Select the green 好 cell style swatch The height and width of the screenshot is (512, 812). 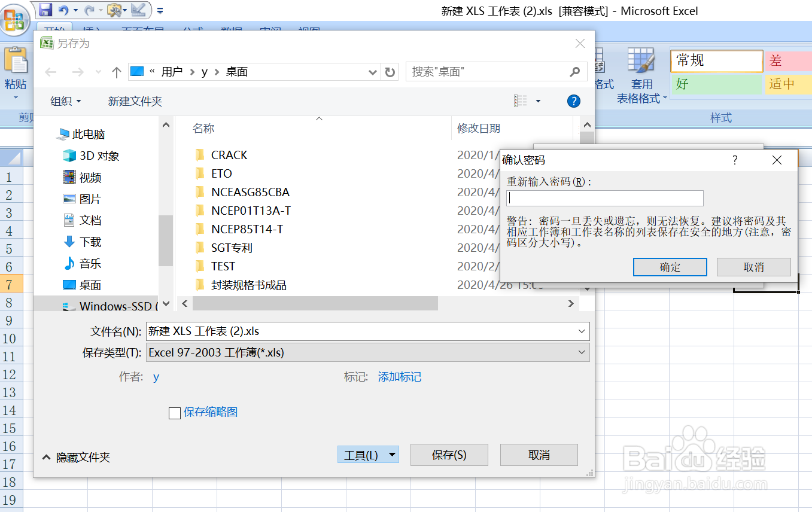(x=716, y=84)
